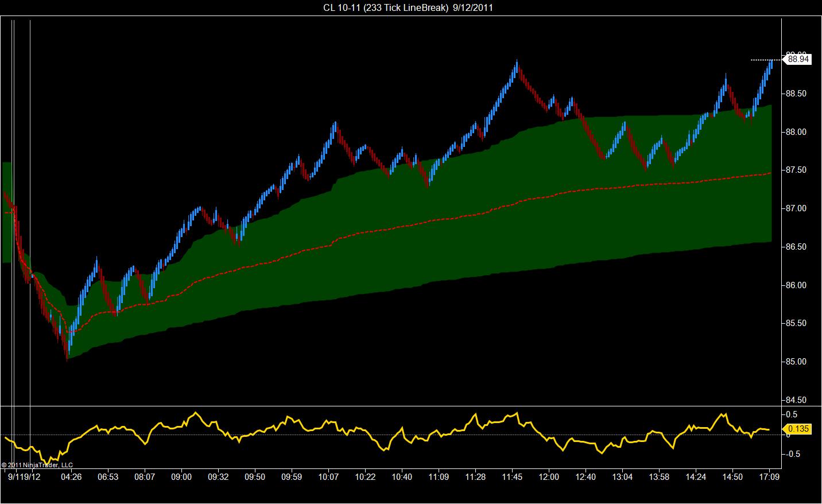Click the chart title CL 10-11 text
This screenshot has height=504, width=822.
[x=342, y=7]
